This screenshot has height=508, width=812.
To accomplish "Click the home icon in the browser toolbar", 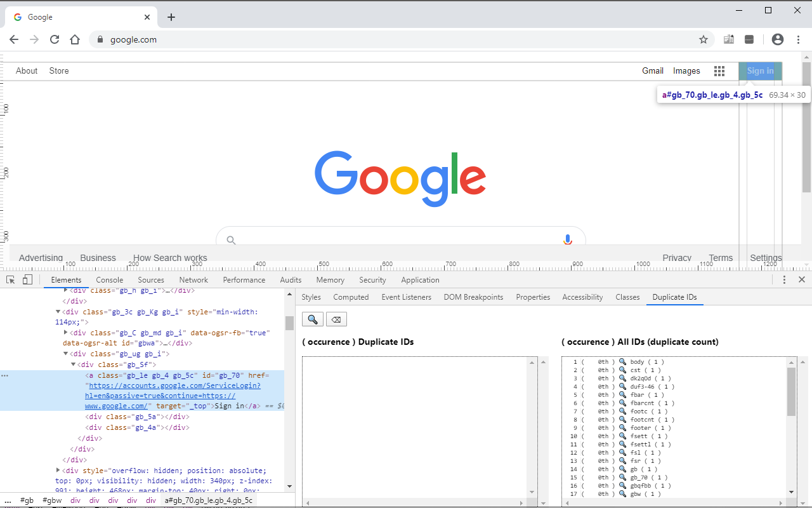I will pos(74,39).
